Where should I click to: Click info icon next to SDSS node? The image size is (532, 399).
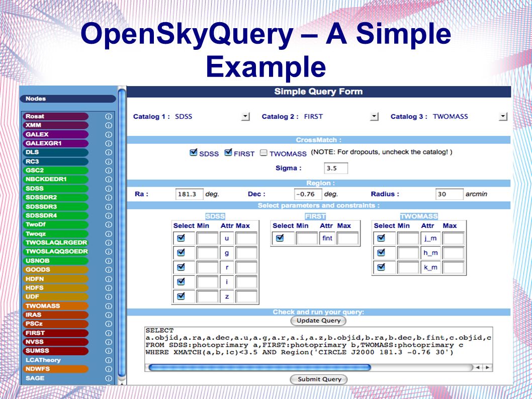[109, 189]
